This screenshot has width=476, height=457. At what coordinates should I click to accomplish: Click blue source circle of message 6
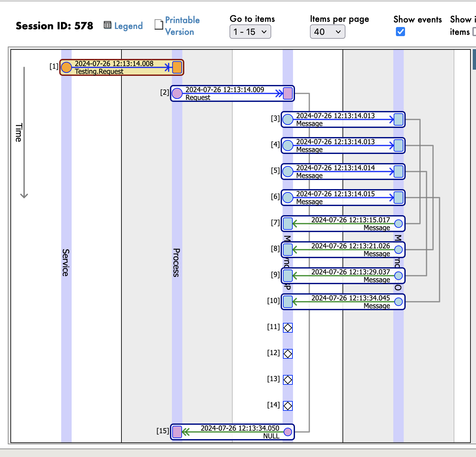coord(288,198)
